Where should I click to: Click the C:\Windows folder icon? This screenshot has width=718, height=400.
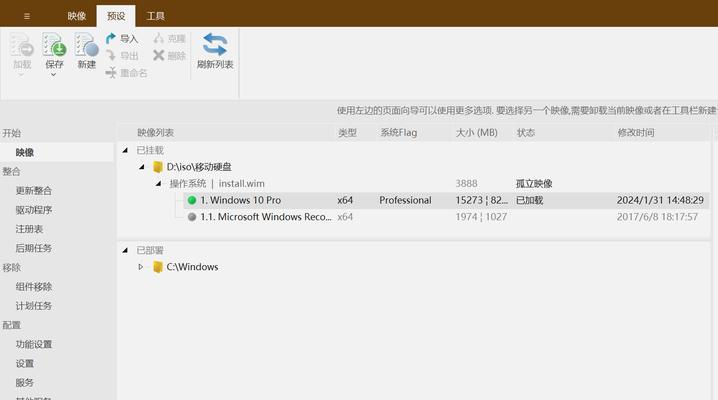(x=158, y=267)
